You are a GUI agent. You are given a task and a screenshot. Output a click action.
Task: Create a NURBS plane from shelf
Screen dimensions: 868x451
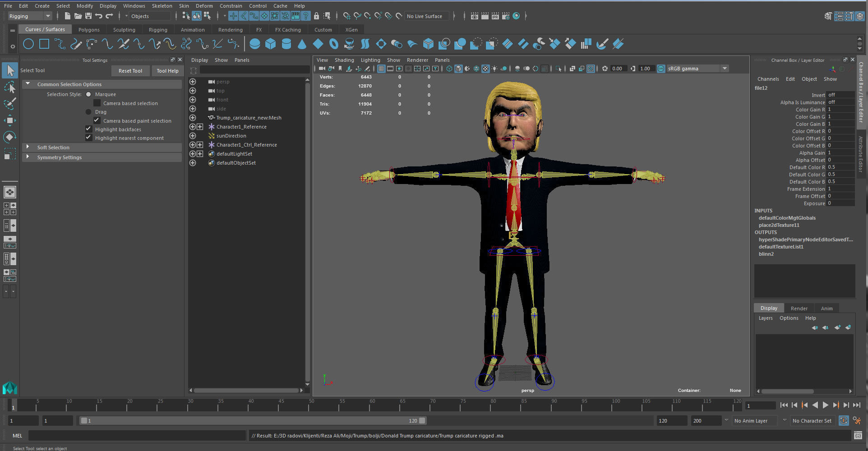318,44
